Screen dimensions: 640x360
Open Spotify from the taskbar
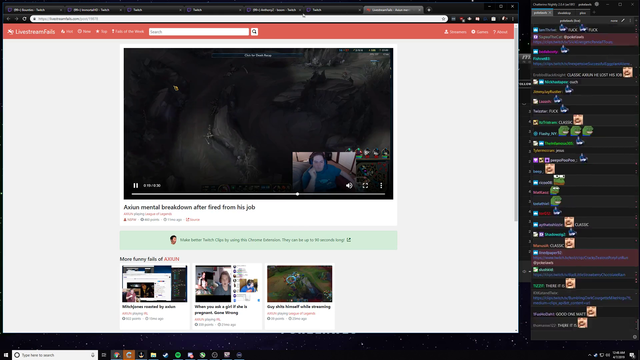tap(178, 355)
